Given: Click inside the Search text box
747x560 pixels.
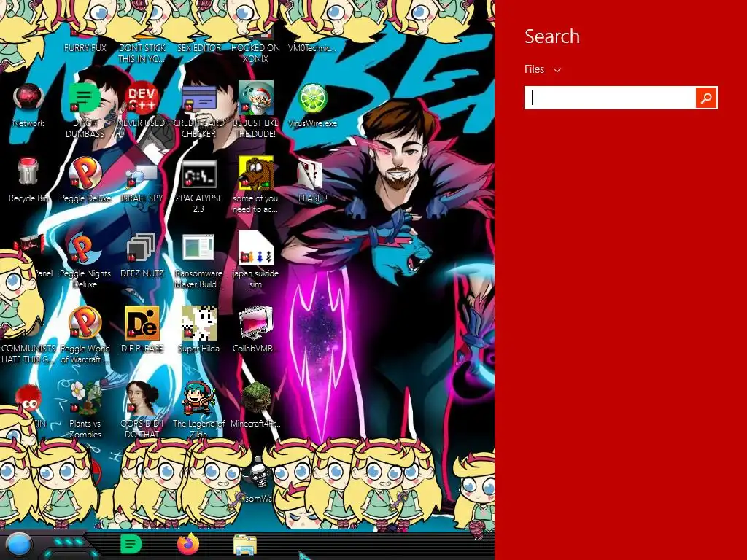Looking at the screenshot, I should 611,98.
